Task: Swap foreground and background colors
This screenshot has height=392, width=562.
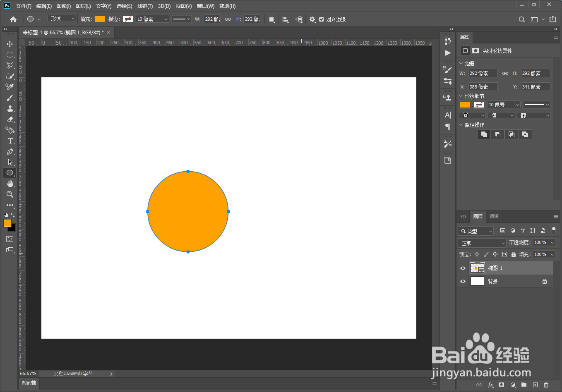Action: [13, 215]
